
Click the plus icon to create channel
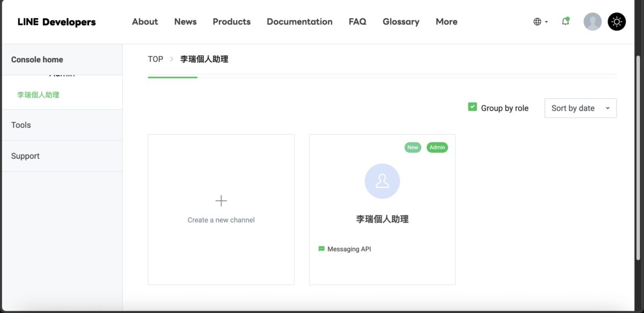click(221, 201)
